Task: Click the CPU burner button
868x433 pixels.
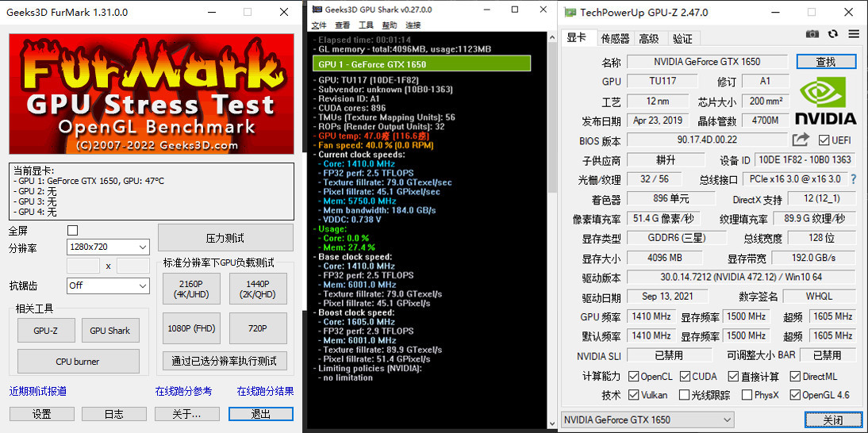Action: 78,361
